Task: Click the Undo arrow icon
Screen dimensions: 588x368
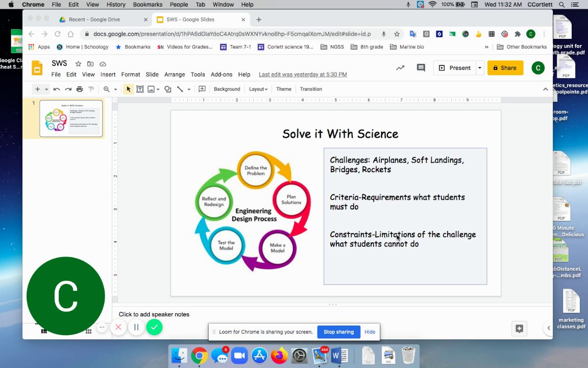Action: (x=57, y=89)
